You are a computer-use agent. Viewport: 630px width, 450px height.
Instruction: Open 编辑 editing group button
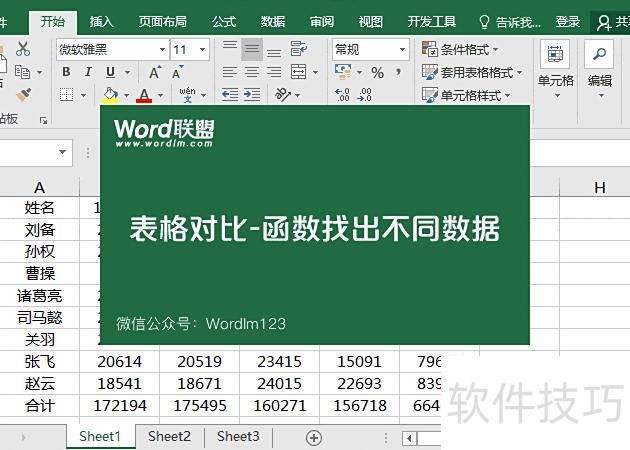[599, 69]
